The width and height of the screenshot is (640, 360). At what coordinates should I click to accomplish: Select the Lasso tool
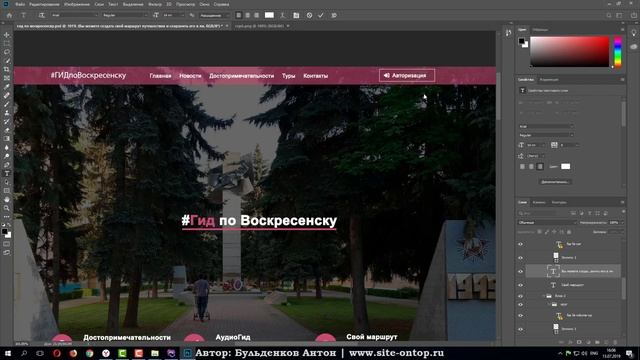click(x=7, y=52)
